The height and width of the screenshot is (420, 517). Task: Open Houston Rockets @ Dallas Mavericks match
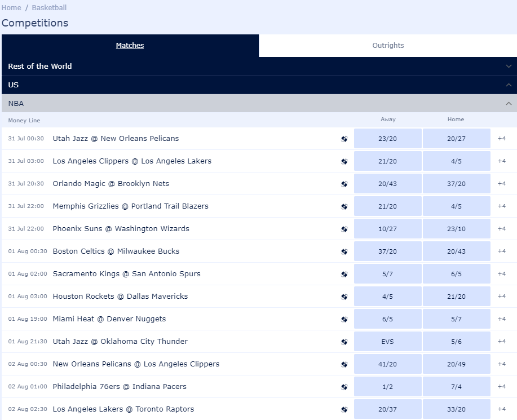120,297
